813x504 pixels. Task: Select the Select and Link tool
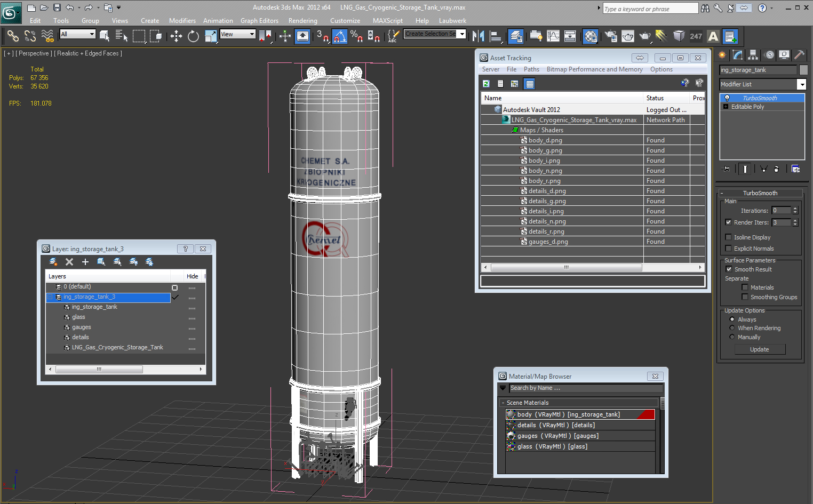[13, 36]
